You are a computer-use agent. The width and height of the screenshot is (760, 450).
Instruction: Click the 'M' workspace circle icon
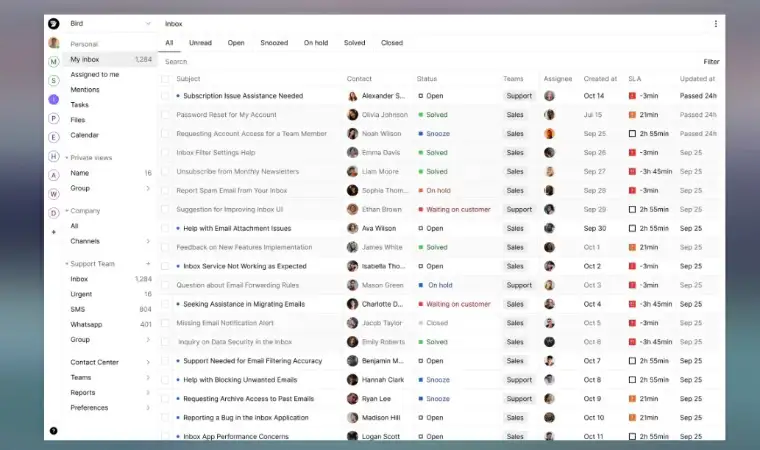[x=54, y=62]
